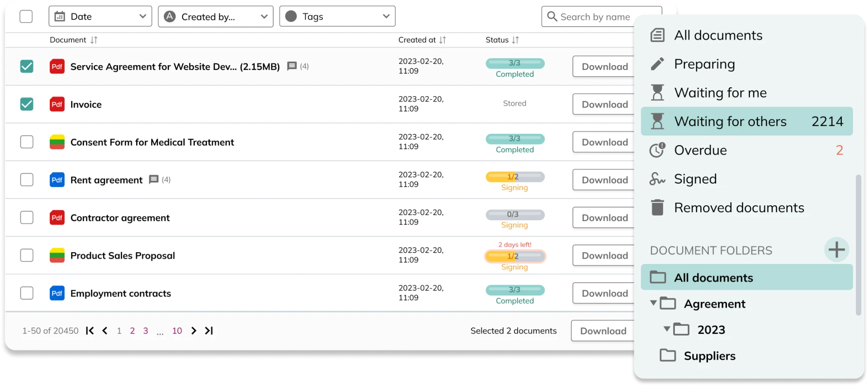Open the Created by filter dropdown
The image size is (868, 386).
coord(216,16)
